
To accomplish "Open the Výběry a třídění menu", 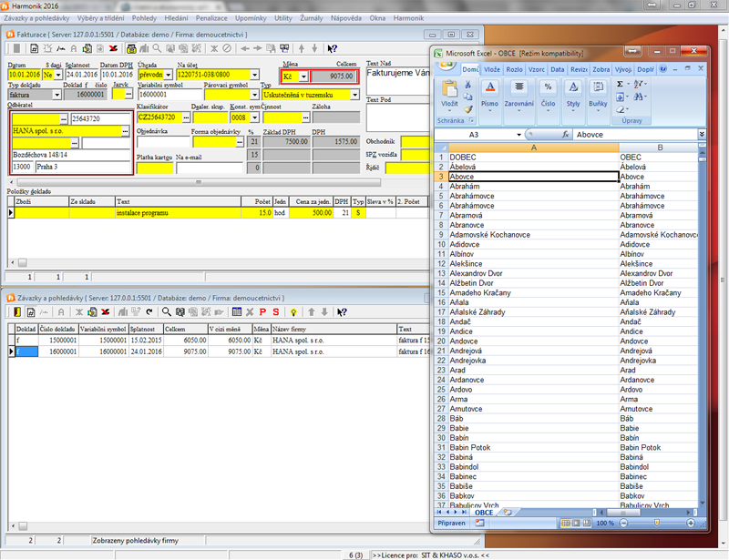I will (100, 18).
